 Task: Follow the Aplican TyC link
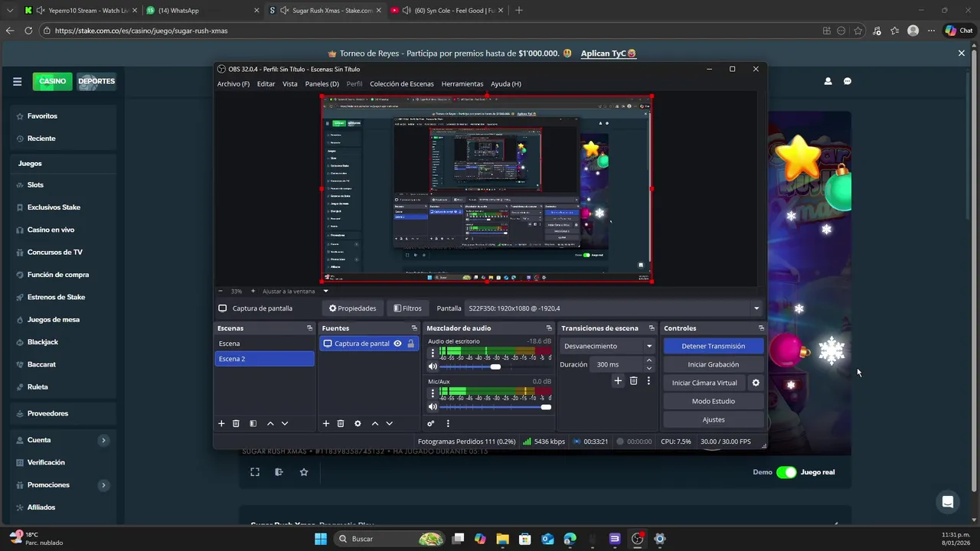coord(609,54)
